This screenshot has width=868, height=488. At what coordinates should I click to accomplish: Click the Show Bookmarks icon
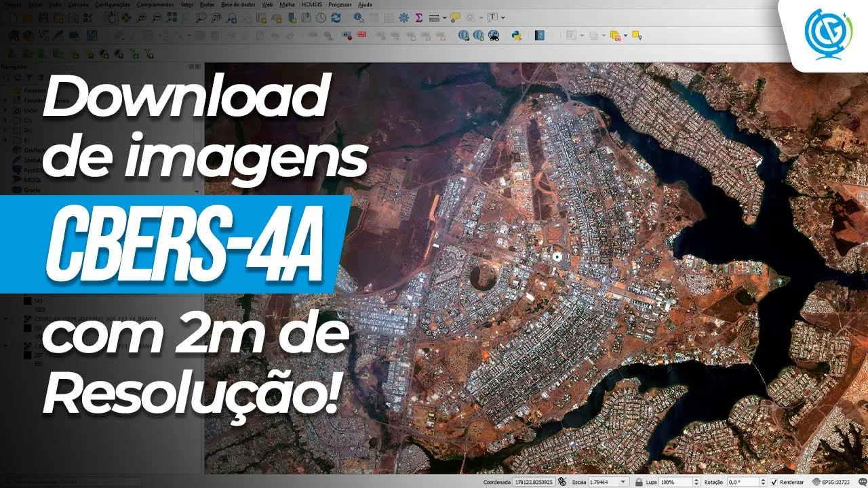pyautogui.click(x=306, y=18)
